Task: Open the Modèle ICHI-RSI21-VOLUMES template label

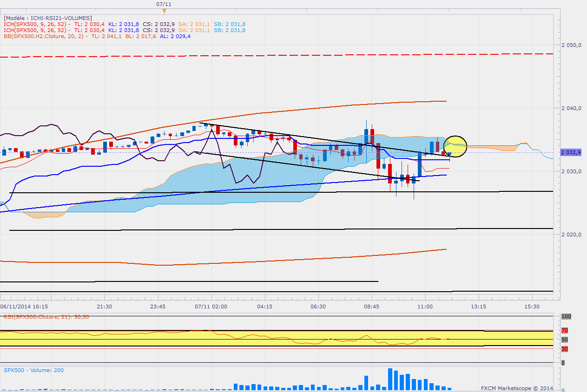Action: 47,18
